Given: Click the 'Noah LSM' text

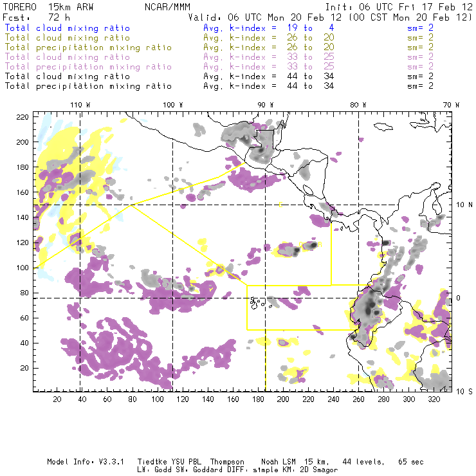Looking at the screenshot, I should point(279,462).
